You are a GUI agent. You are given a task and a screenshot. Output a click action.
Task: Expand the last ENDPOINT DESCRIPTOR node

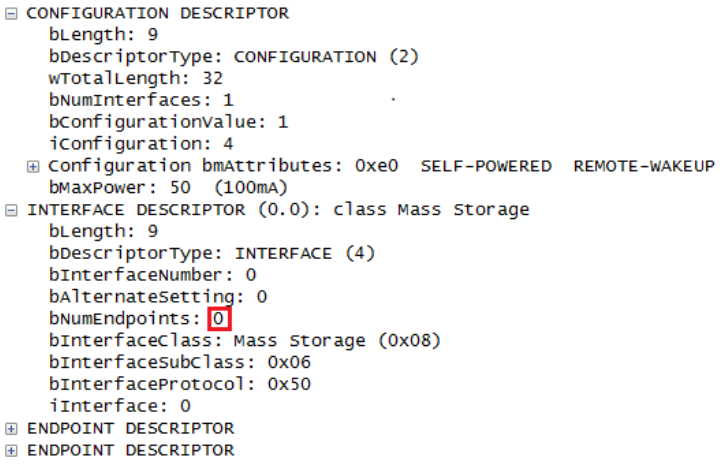11,450
